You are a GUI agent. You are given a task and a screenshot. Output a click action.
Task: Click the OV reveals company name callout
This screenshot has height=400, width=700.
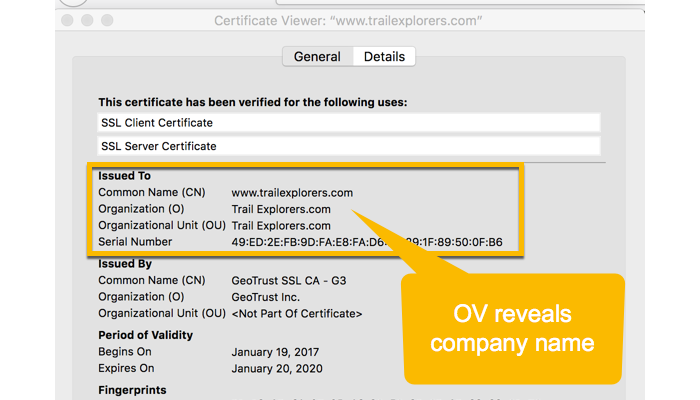[514, 329]
